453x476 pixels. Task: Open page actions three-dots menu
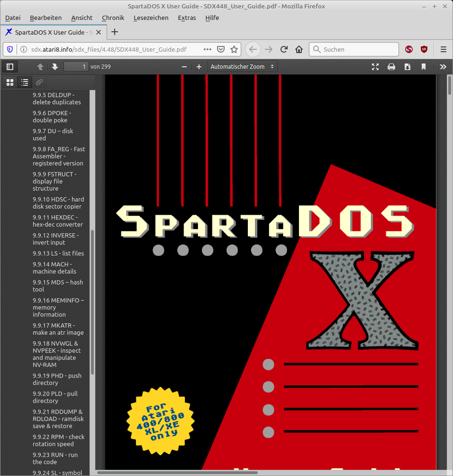208,49
